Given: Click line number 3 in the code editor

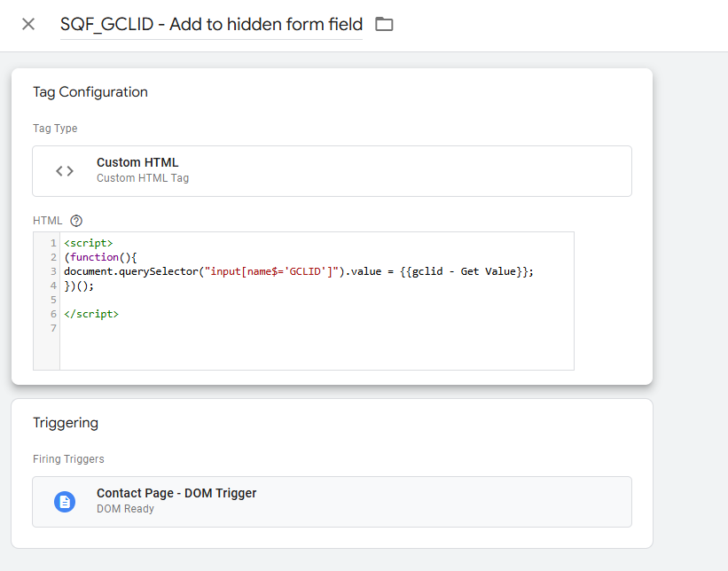Looking at the screenshot, I should (x=53, y=271).
